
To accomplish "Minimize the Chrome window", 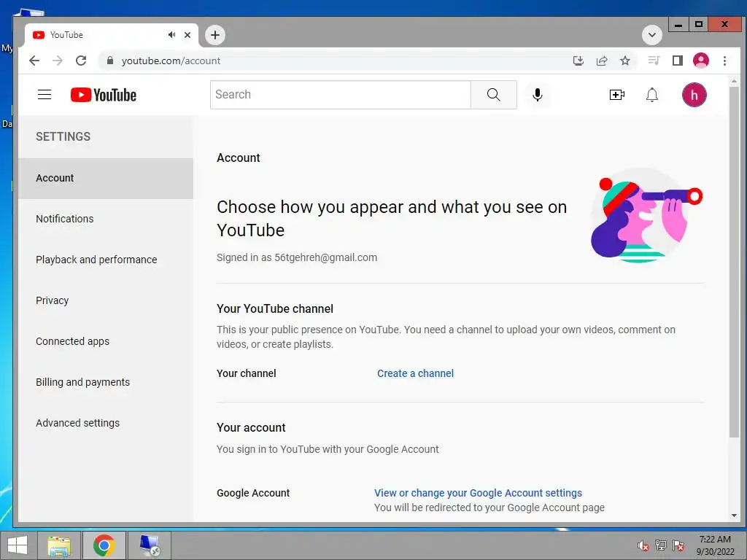I will (678, 24).
